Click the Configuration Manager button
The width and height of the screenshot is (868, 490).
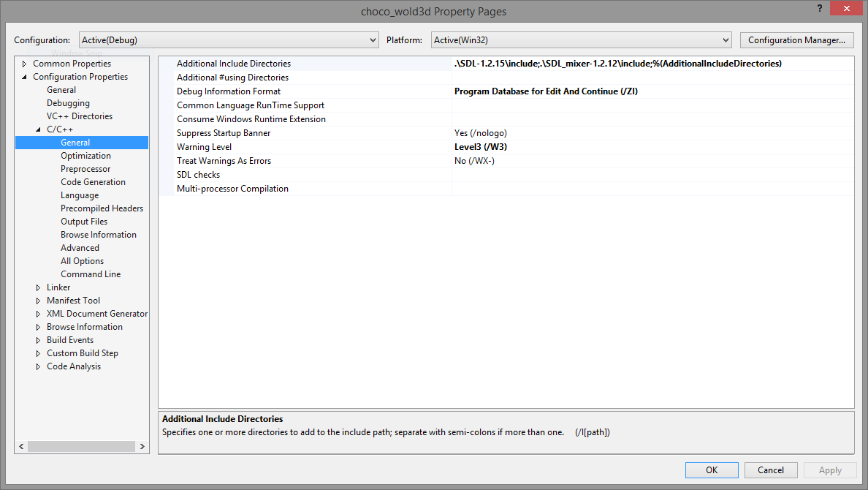coord(796,40)
